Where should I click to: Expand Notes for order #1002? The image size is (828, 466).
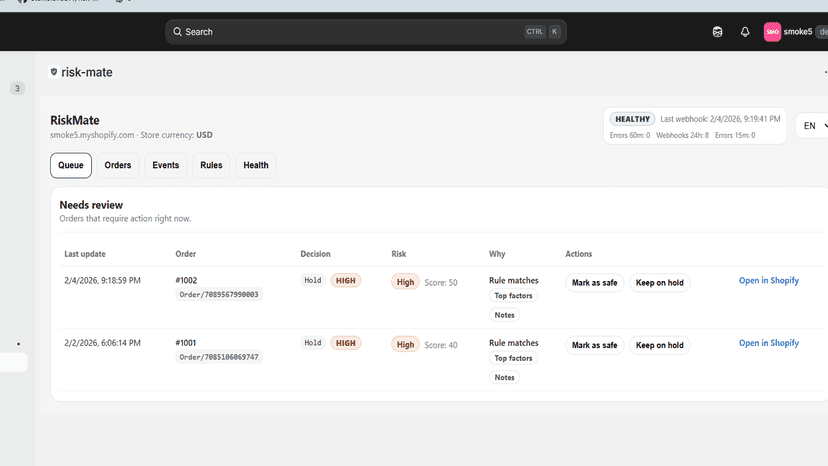tap(504, 315)
